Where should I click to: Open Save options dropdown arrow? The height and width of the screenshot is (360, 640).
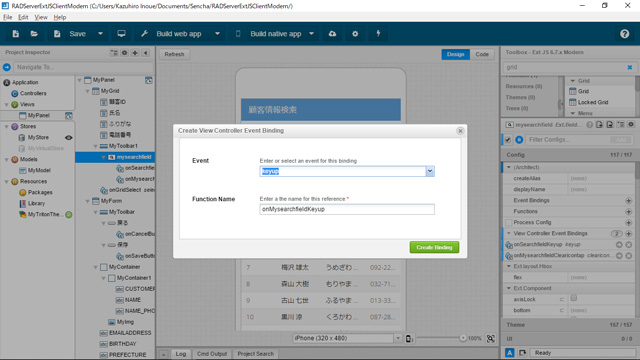[x=100, y=34]
